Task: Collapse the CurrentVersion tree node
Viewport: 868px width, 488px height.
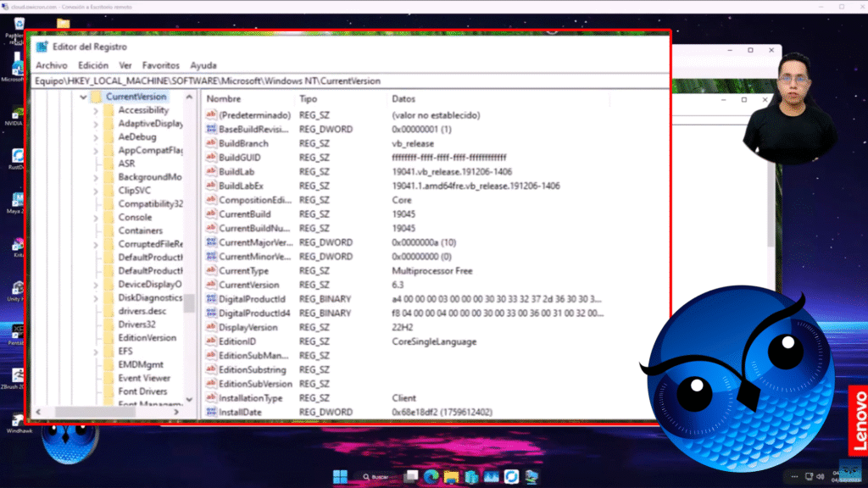Action: click(x=83, y=97)
